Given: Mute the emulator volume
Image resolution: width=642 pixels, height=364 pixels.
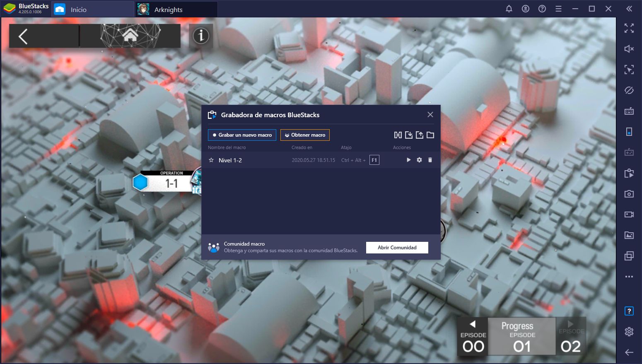Looking at the screenshot, I should point(629,49).
